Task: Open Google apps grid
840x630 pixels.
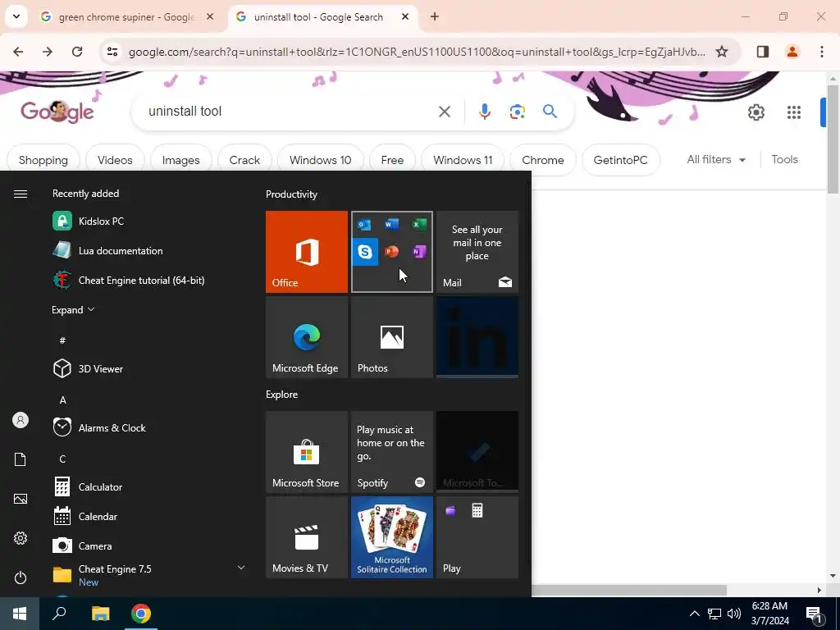Action: 794,112
